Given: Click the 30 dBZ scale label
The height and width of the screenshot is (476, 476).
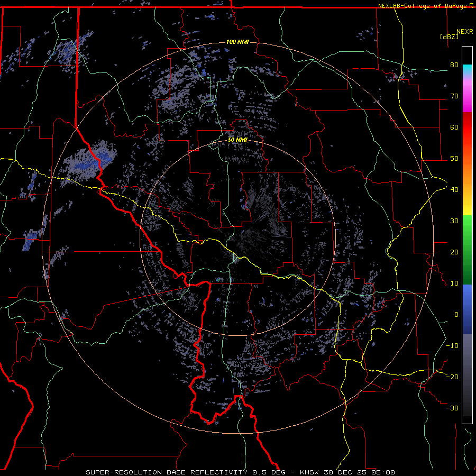Looking at the screenshot, I should coord(454,221).
